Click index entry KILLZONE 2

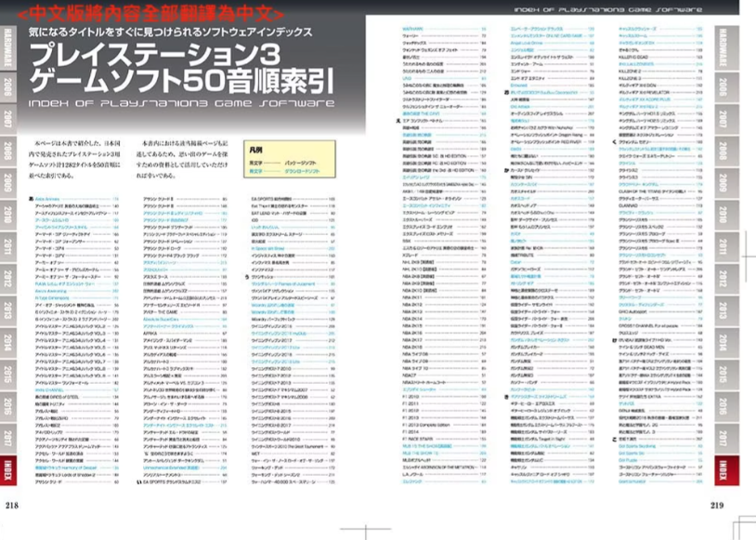630,71
